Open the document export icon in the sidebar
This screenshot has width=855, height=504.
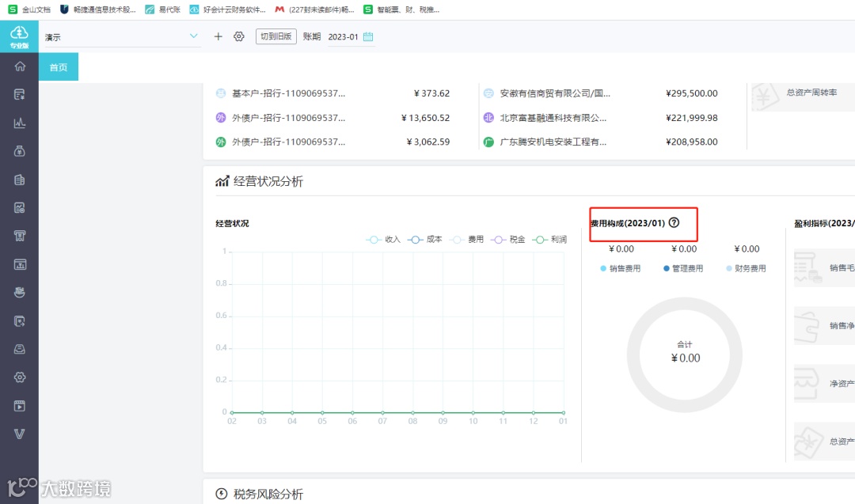click(20, 321)
